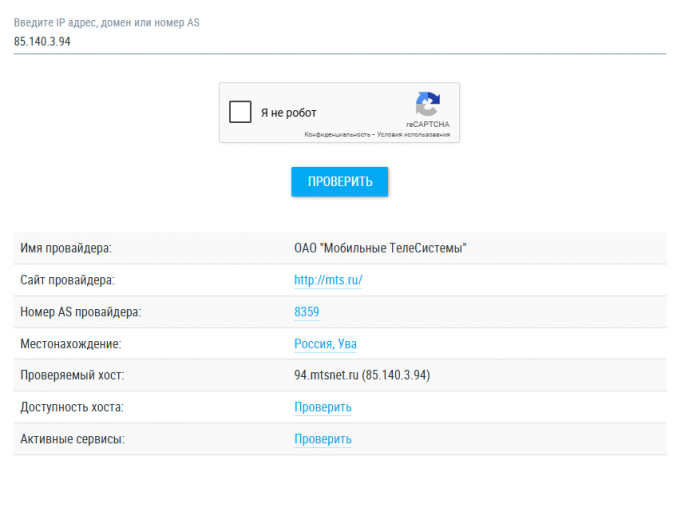Click the "Активные сервисы:" label

[x=73, y=439]
